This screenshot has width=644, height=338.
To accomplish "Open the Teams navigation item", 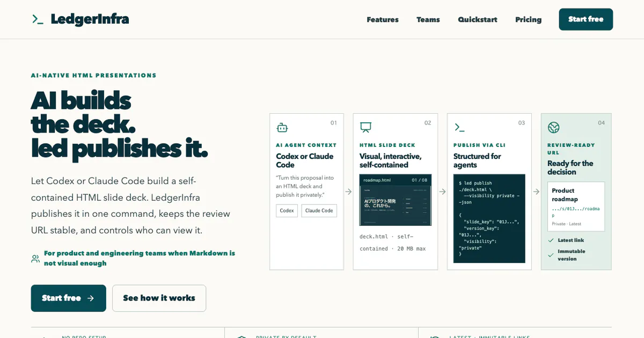I will [x=428, y=19].
